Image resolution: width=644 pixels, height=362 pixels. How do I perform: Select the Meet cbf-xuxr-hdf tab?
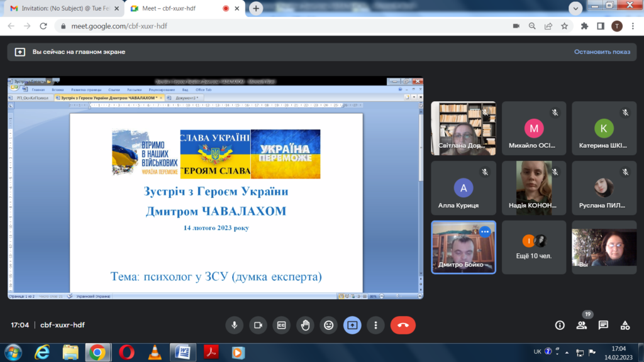coord(177,9)
